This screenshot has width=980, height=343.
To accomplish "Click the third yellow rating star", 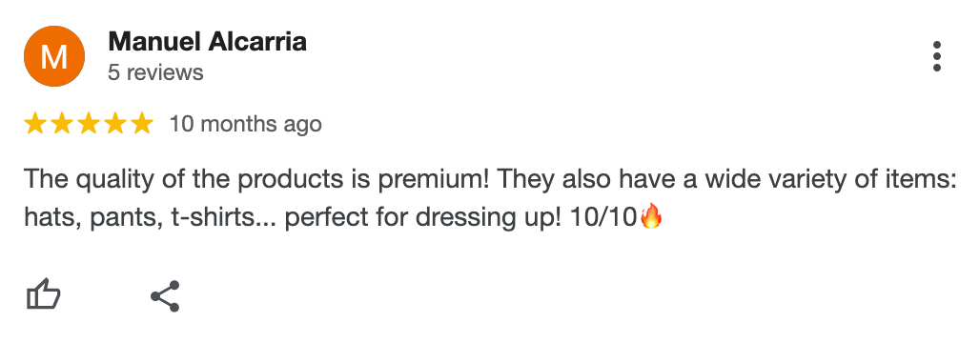I will coord(89,124).
